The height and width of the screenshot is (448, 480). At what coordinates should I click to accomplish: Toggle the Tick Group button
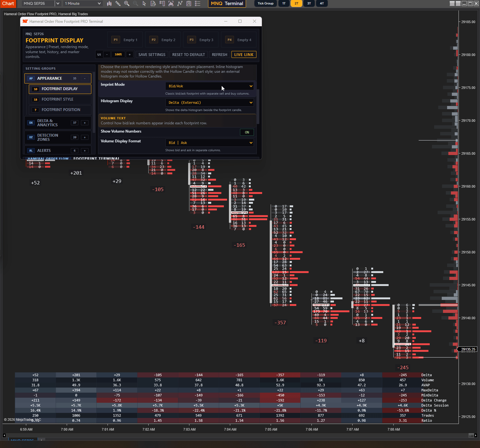click(266, 3)
